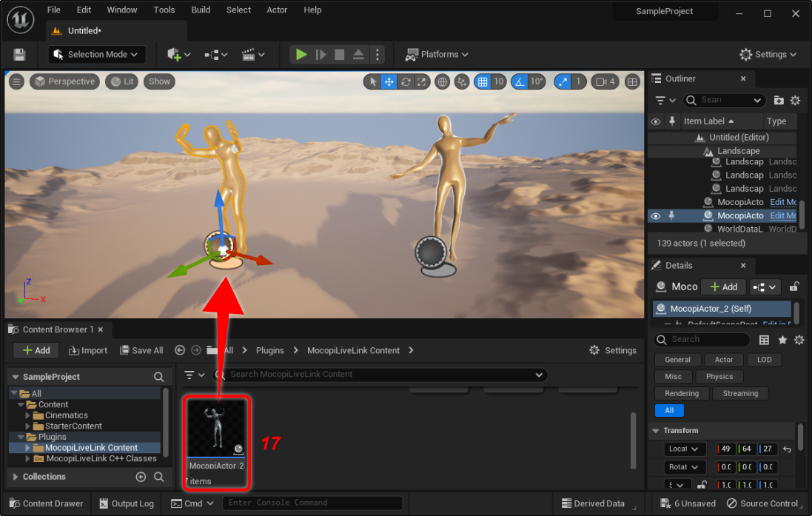Open viewport layout options icon
812x516 pixels.
[x=632, y=82]
